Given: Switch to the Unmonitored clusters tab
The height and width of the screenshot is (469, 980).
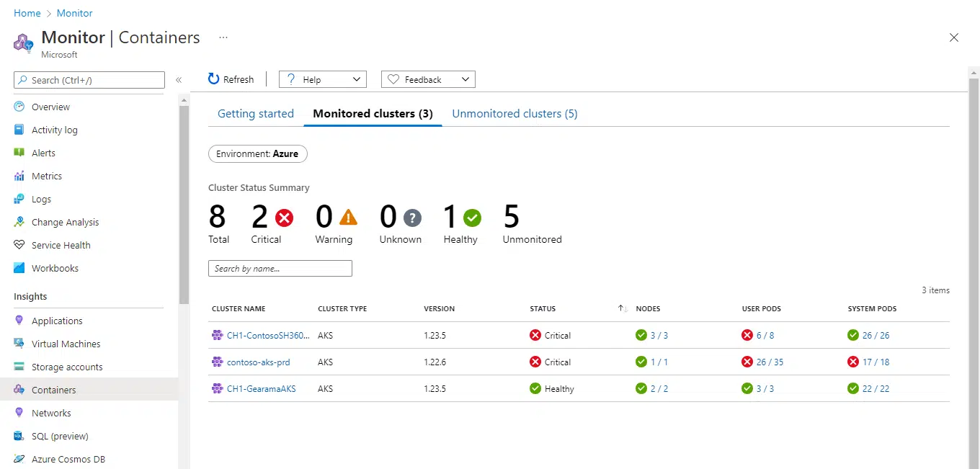Looking at the screenshot, I should click(x=514, y=113).
